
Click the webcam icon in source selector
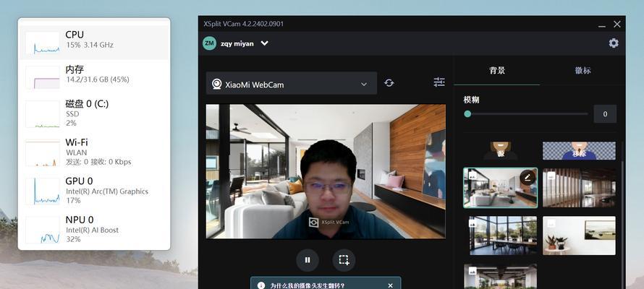[217, 84]
